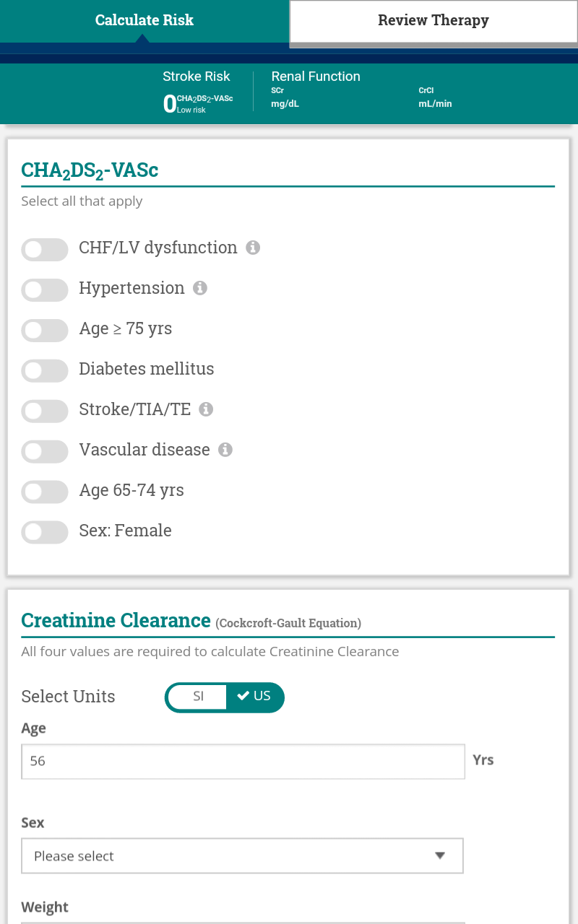Enable the Hypertension toggle
The height and width of the screenshot is (924, 578).
click(x=45, y=290)
